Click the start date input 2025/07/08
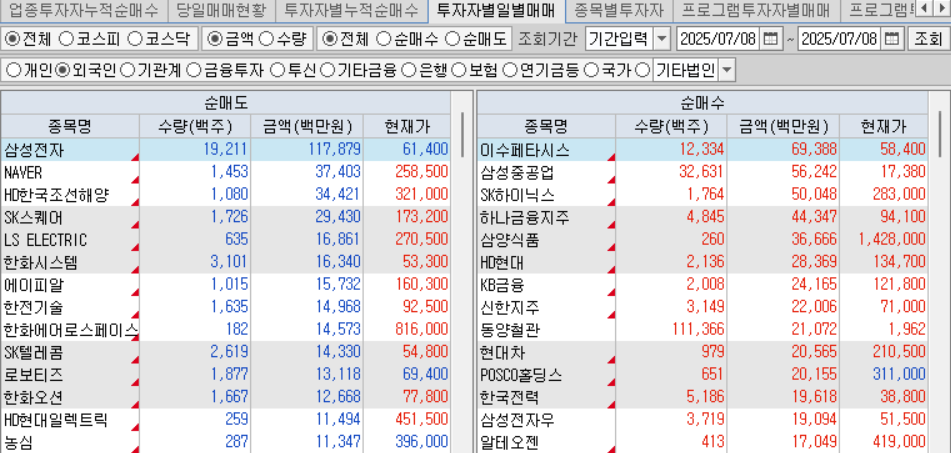951x453 pixels. pyautogui.click(x=718, y=39)
